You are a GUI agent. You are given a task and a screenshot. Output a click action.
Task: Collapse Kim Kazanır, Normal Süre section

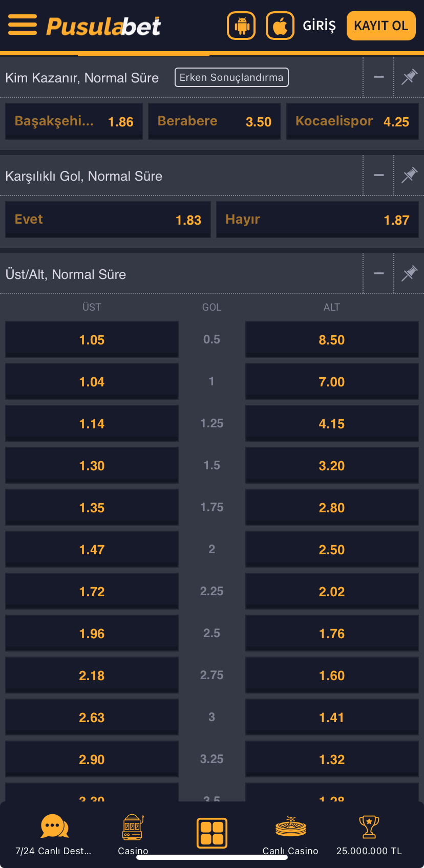pyautogui.click(x=379, y=77)
